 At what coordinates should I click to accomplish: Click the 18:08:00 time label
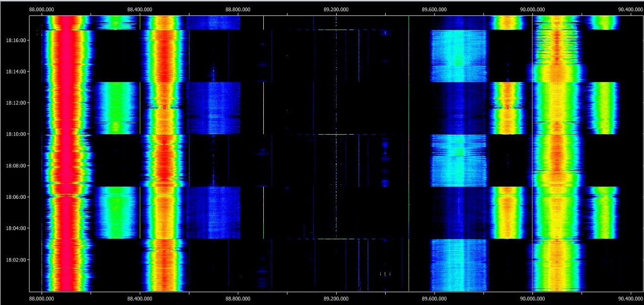coord(17,165)
